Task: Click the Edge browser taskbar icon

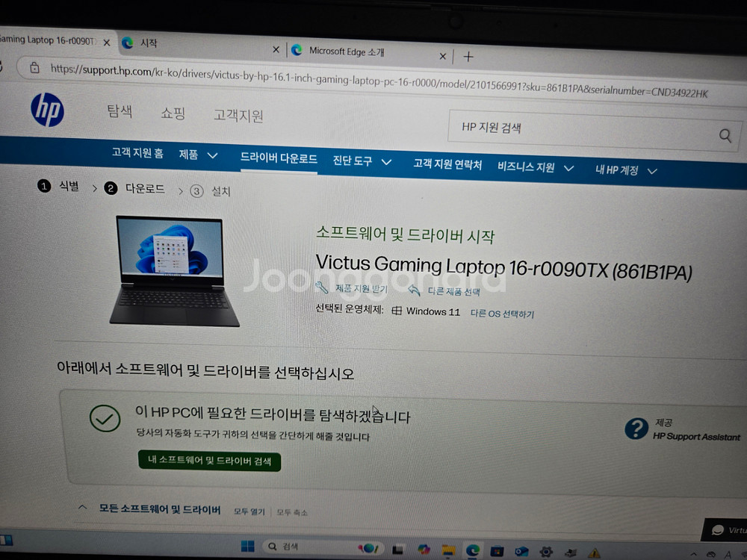Action: click(473, 551)
